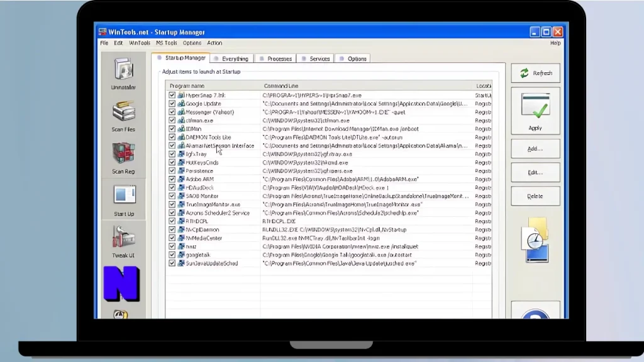This screenshot has height=362, width=644.
Task: Click the WinTools.net title bar app icon
Action: click(x=103, y=32)
